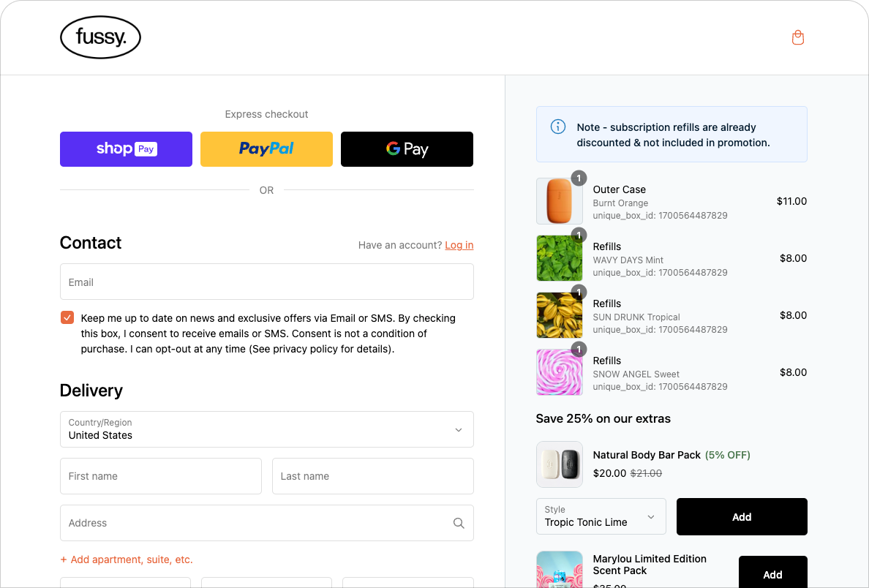Screen dimensions: 869x588
Task: Click the Delivery heading
Action: click(91, 390)
